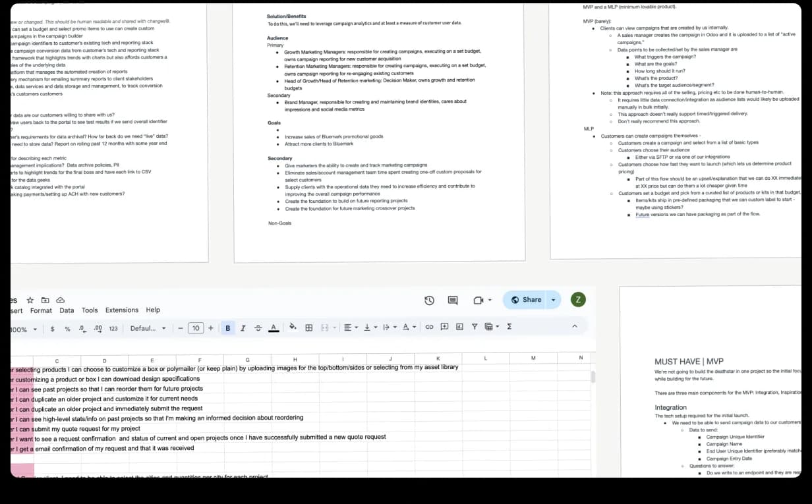
Task: Decrease font size with minus
Action: (181, 327)
